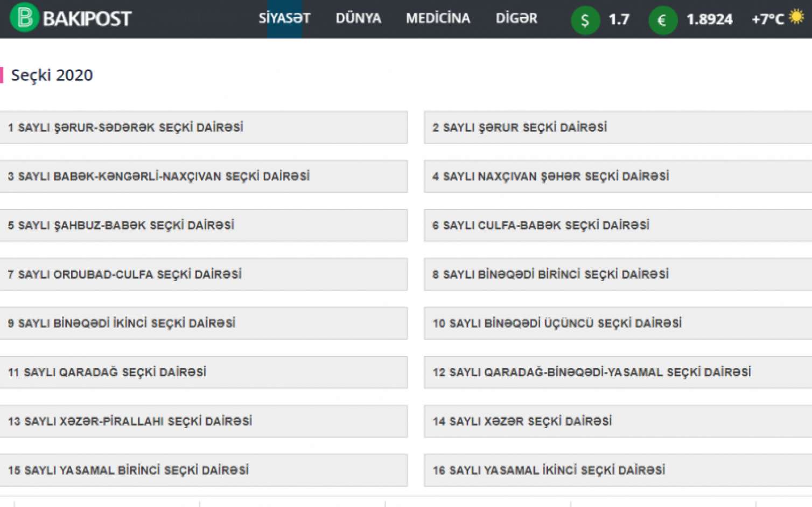Open the DİGƏR menu

point(516,18)
